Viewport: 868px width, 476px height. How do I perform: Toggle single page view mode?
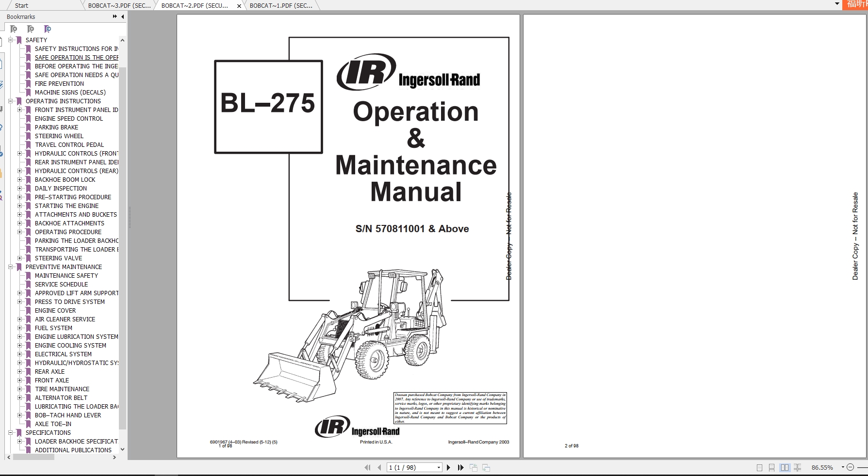click(x=760, y=468)
